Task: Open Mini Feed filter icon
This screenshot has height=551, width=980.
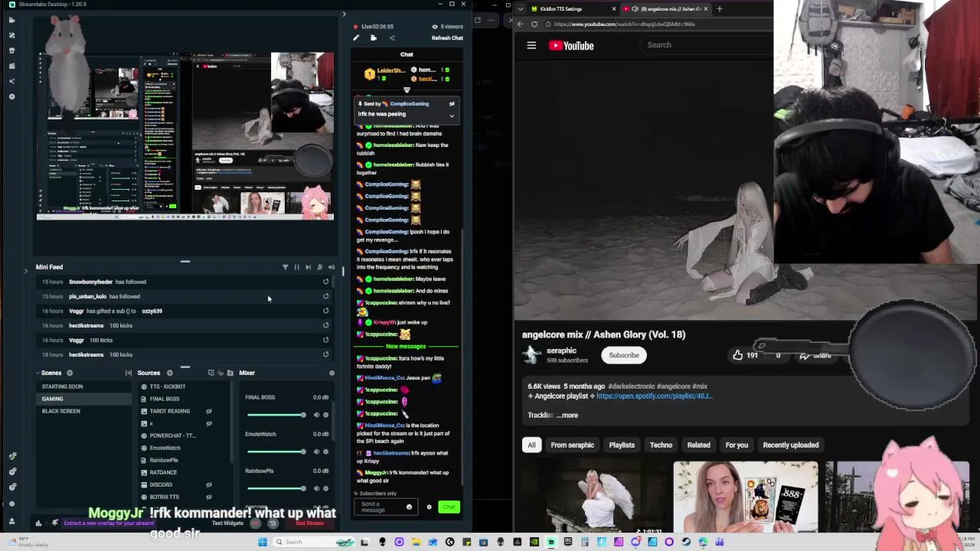Action: pyautogui.click(x=285, y=267)
